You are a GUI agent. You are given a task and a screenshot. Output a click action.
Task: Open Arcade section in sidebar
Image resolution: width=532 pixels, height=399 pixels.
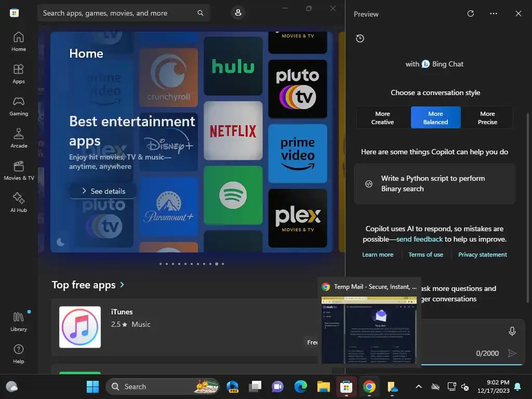click(x=19, y=138)
